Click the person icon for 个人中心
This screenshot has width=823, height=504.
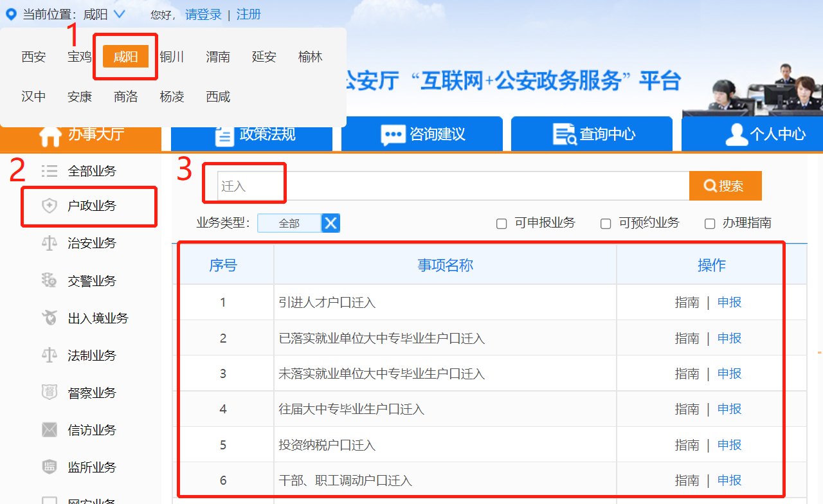pos(736,134)
